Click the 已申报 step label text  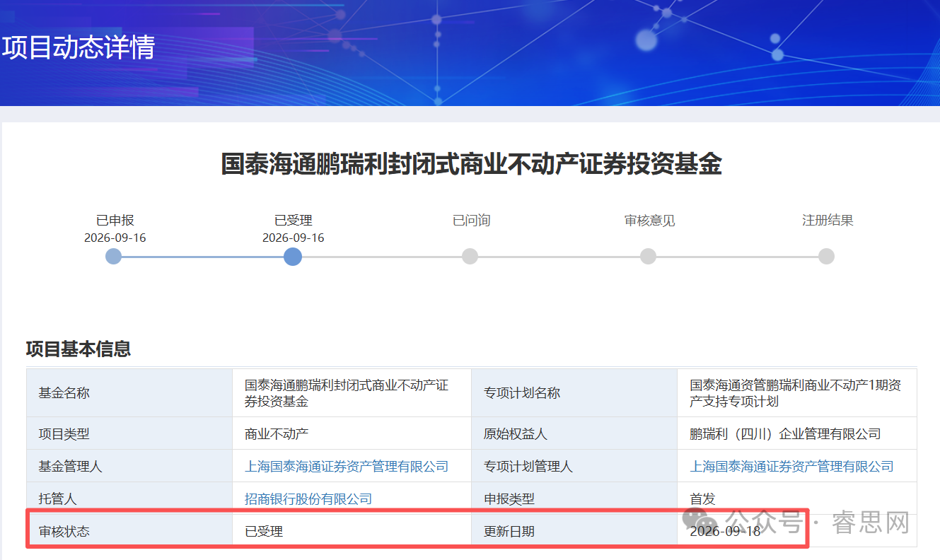(115, 221)
